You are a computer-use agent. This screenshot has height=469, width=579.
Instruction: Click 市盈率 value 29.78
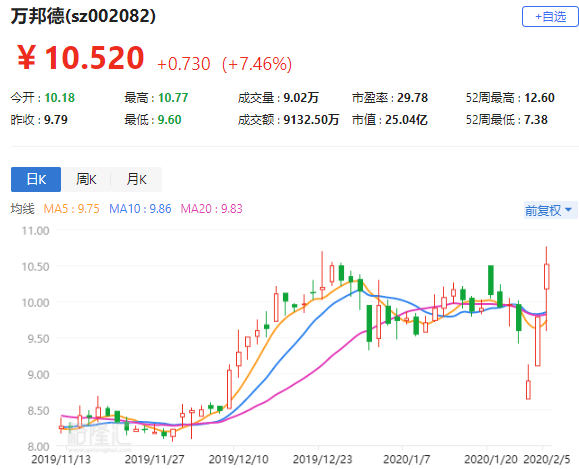click(x=412, y=98)
